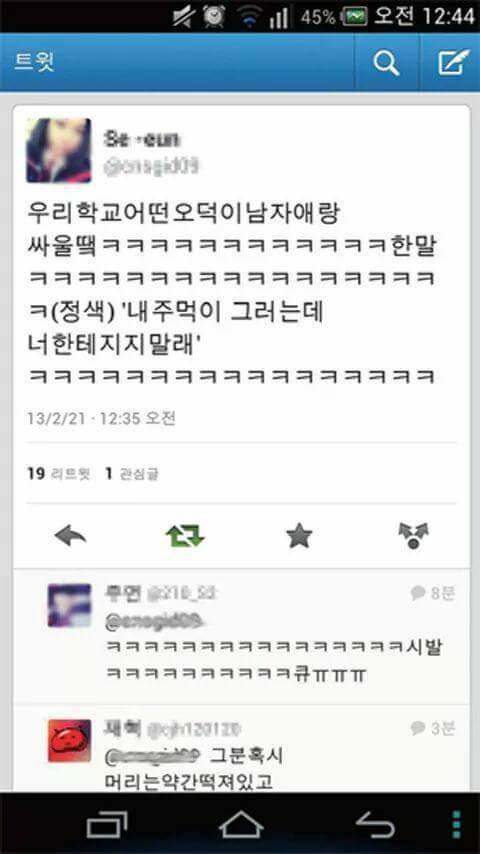Tap the 트윗 header title
This screenshot has width=480, height=854.
click(x=34, y=63)
